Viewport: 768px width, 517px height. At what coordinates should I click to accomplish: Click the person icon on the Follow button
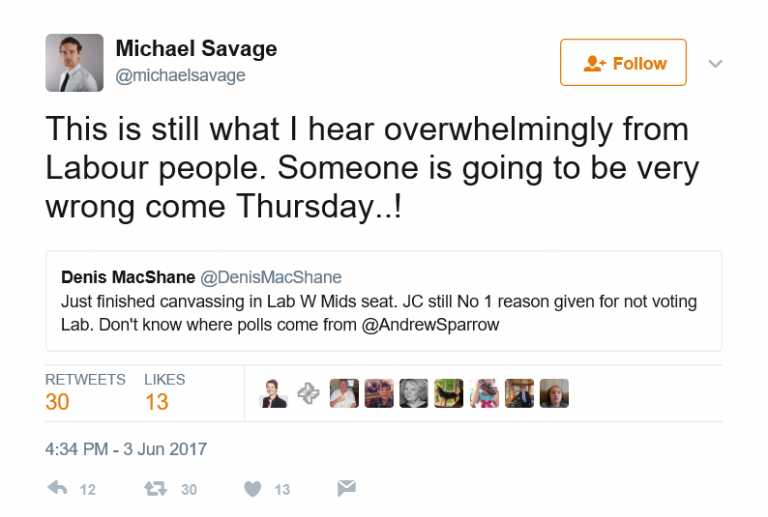click(595, 63)
